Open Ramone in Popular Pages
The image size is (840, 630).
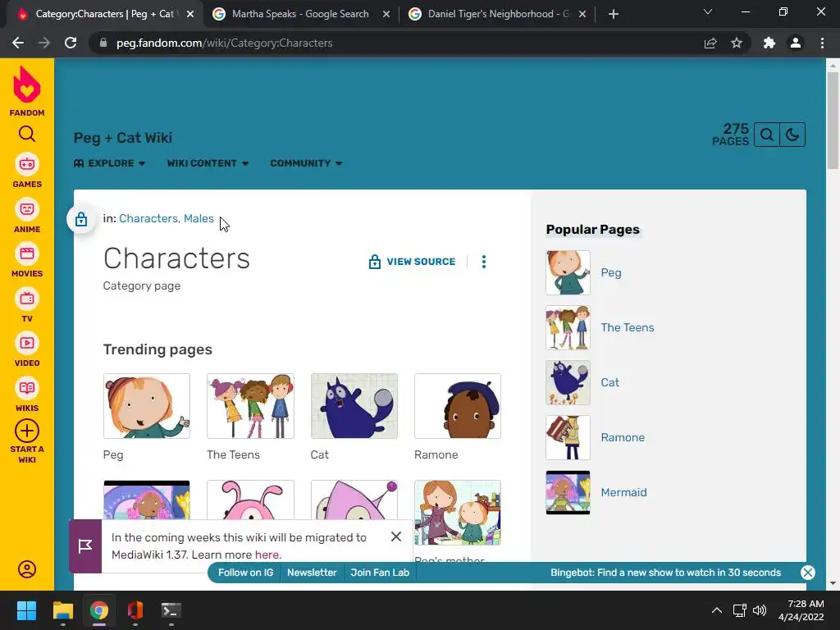pos(623,437)
